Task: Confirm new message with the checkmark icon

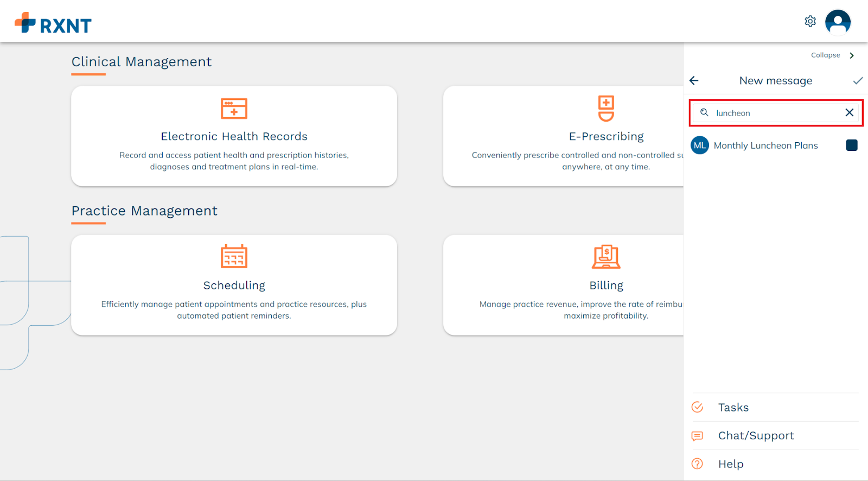Action: coord(858,80)
